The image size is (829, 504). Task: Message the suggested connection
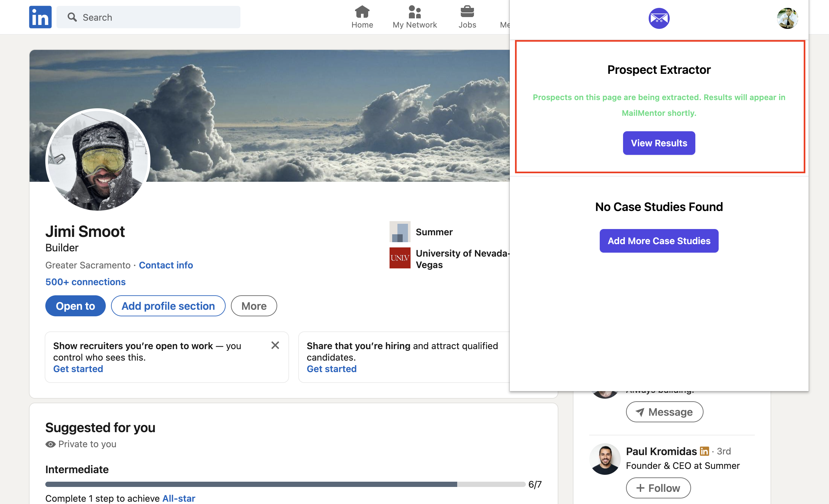tap(664, 412)
